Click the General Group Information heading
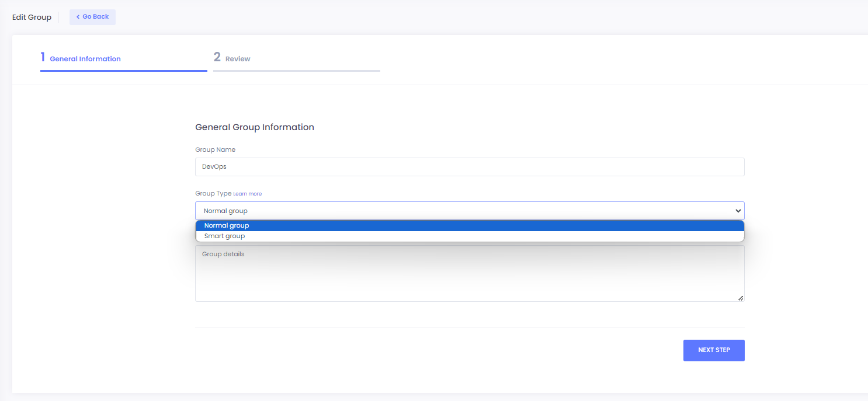 [x=254, y=127]
